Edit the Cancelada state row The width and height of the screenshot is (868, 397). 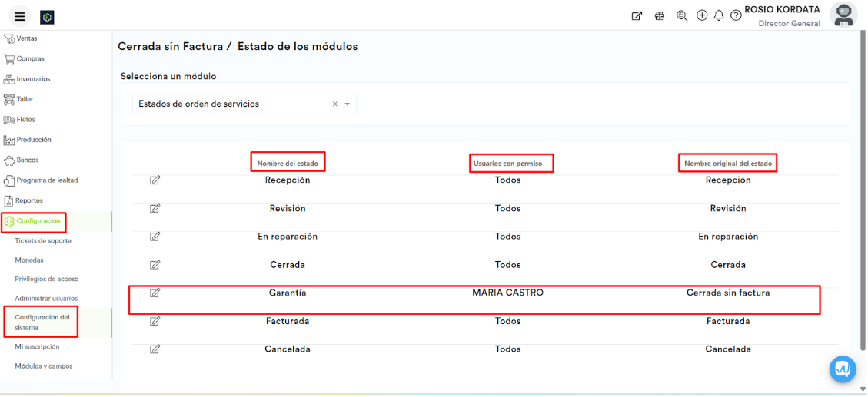155,349
